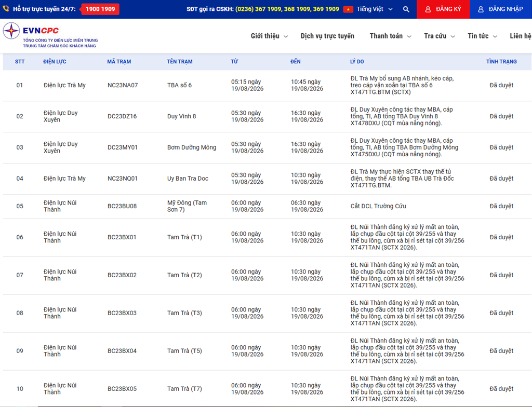Click row number 05

point(20,206)
